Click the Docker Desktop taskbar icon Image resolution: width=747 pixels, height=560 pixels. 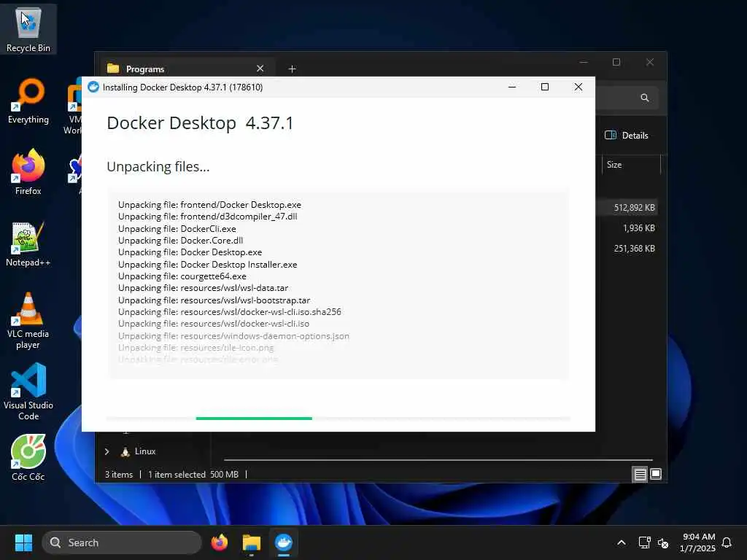[x=284, y=542]
